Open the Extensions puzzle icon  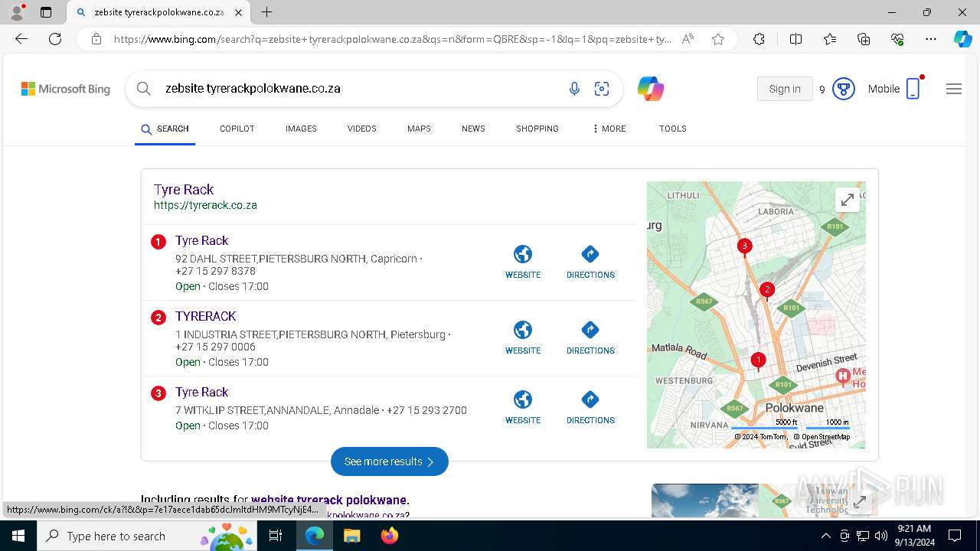(759, 39)
